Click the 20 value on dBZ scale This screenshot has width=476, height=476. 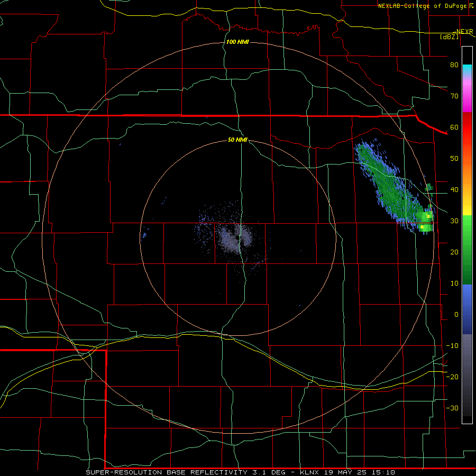(454, 252)
